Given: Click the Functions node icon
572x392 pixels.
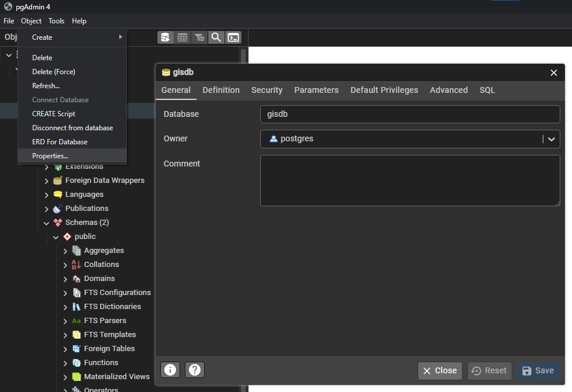Looking at the screenshot, I should (x=76, y=362).
